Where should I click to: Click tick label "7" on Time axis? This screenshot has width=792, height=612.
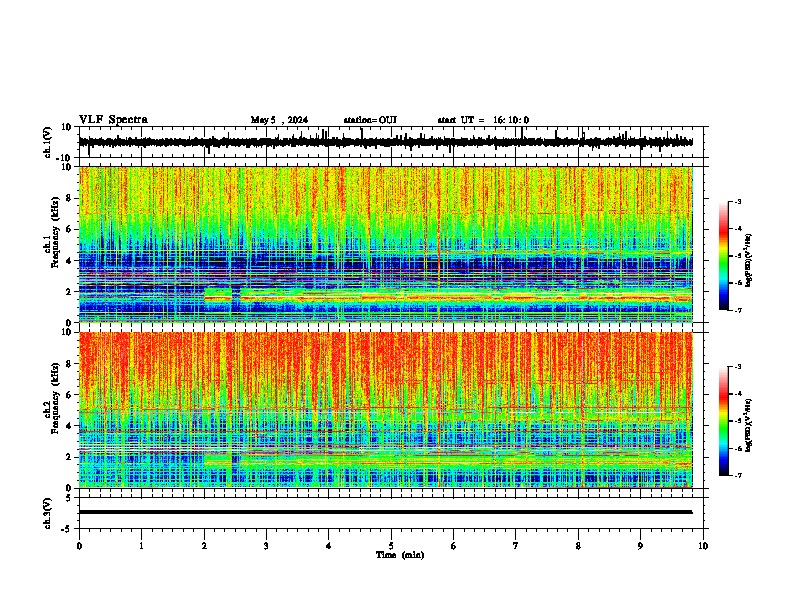(516, 546)
